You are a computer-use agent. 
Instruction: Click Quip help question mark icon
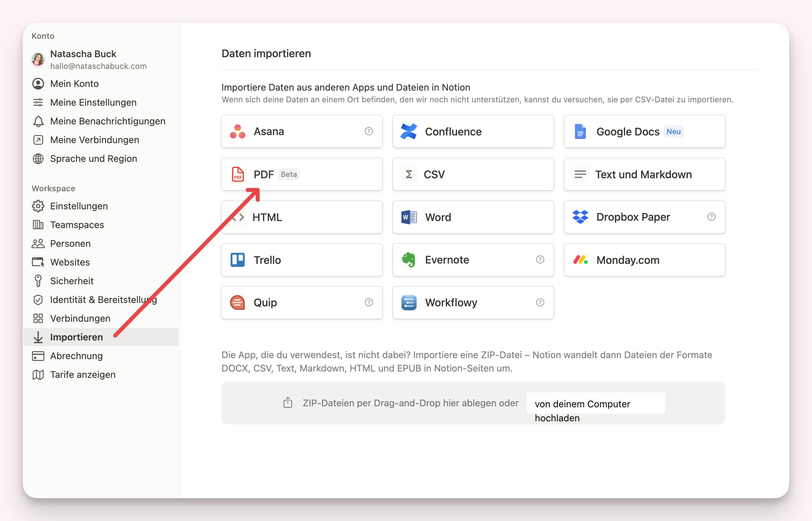pos(368,302)
